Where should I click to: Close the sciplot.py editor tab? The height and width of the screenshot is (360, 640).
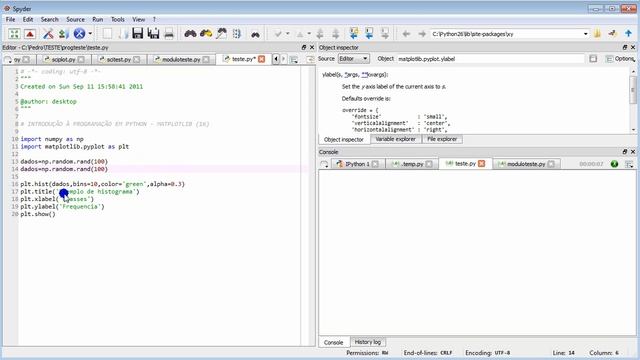tap(81, 60)
